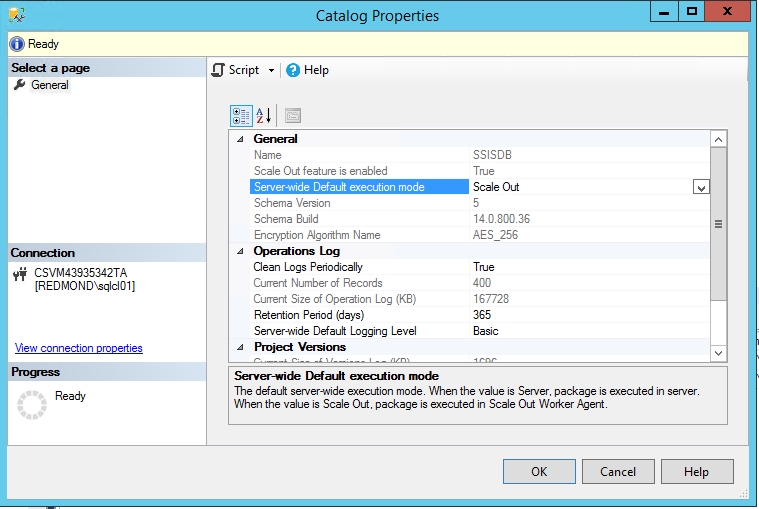Click the Help icon in toolbar

tap(293, 70)
